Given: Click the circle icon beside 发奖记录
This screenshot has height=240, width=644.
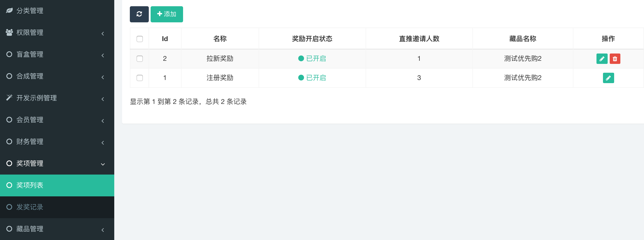Looking at the screenshot, I should pos(9,207).
